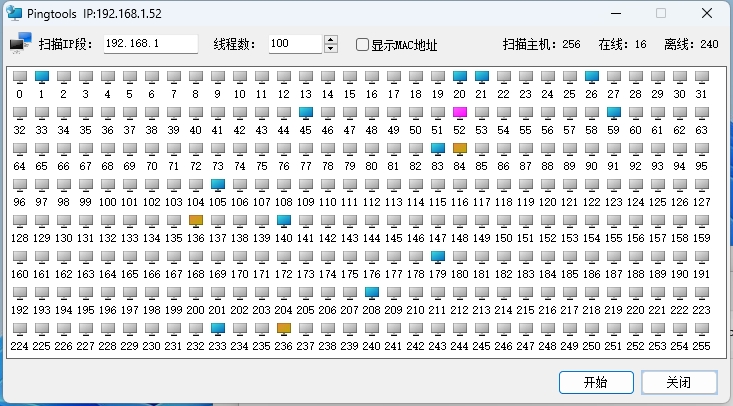Image resolution: width=733 pixels, height=406 pixels.
Task: Select the online host icon numbered 105
Action: [x=218, y=185]
